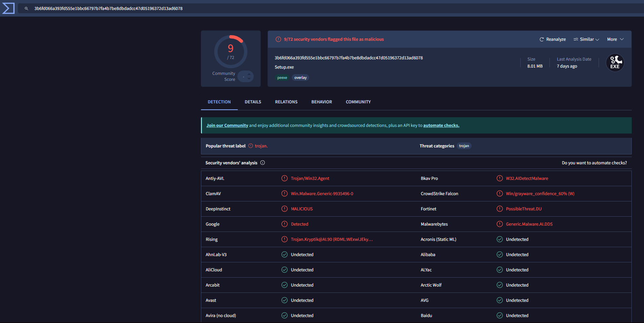The height and width of the screenshot is (323, 644).
Task: Upvote the community score arrow
Action: coord(249,74)
